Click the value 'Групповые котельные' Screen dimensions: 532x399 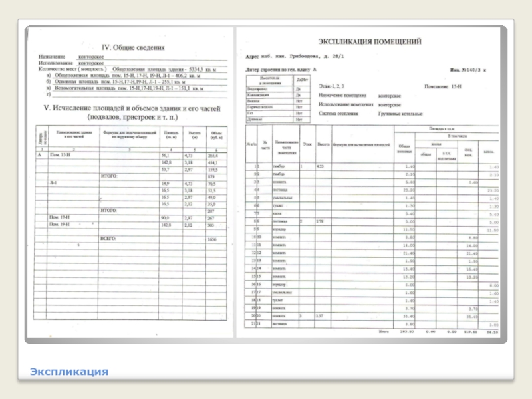tap(400, 114)
